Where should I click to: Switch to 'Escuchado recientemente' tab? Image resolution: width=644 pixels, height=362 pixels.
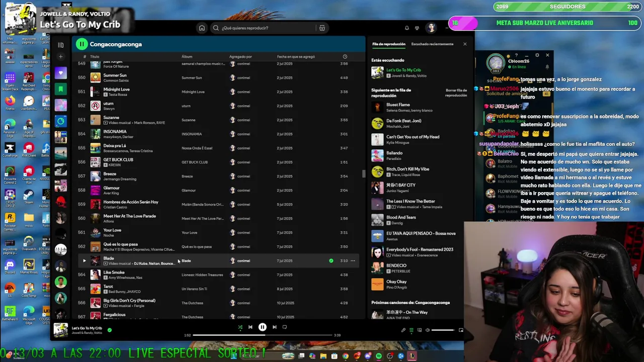tap(432, 44)
